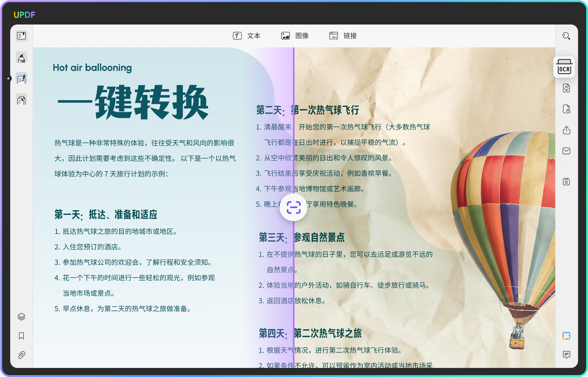
Task: Click line '1. 抵达热气球之旅的目的地城市或地区。'
Action: click(116, 231)
